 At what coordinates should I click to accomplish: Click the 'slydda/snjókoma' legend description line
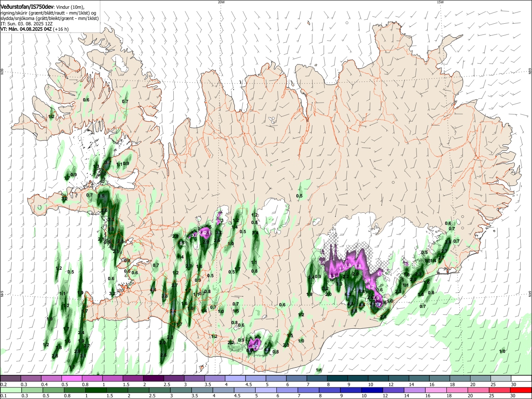49,18
